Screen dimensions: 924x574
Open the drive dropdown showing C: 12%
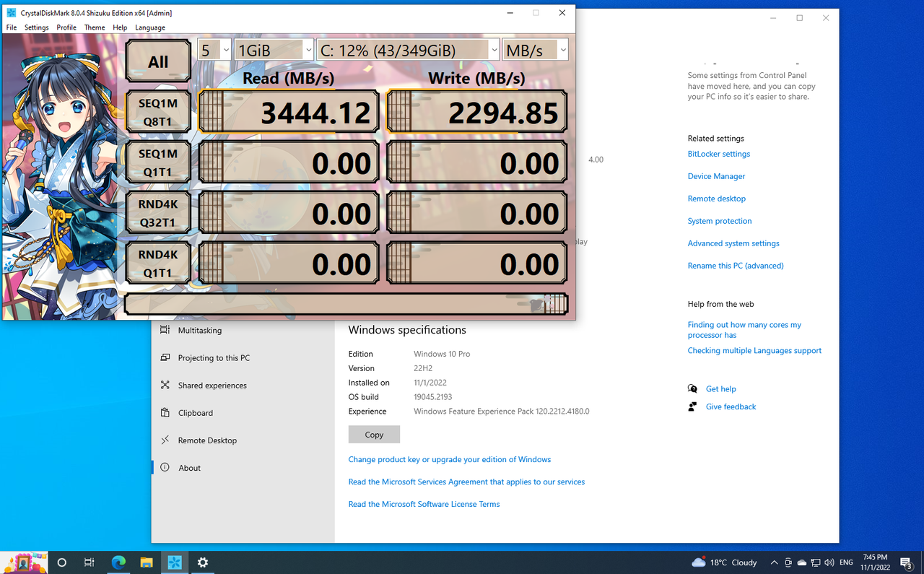[x=409, y=50]
